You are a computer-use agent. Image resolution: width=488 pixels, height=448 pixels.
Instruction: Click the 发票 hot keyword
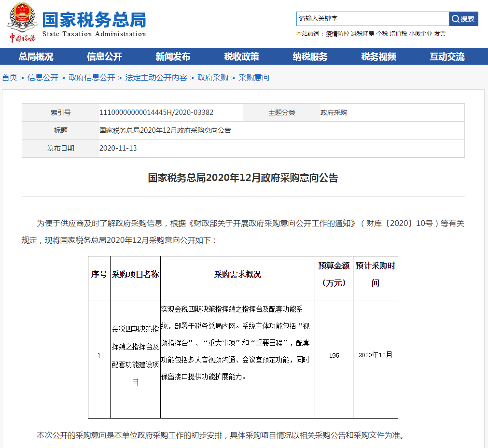point(440,34)
